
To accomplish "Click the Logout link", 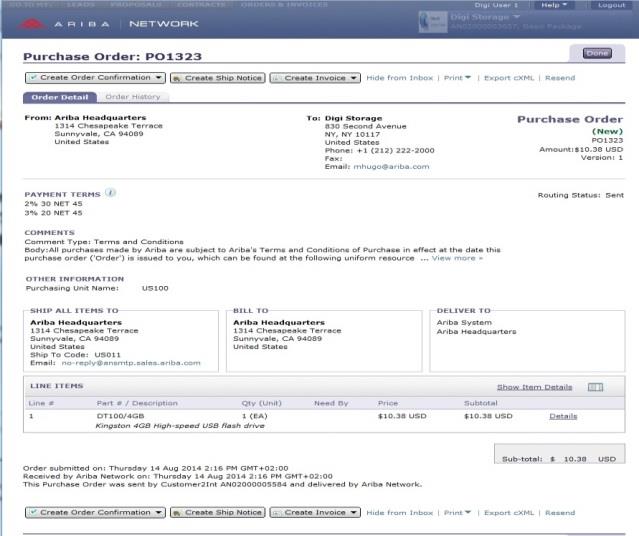I will pyautogui.click(x=611, y=5).
